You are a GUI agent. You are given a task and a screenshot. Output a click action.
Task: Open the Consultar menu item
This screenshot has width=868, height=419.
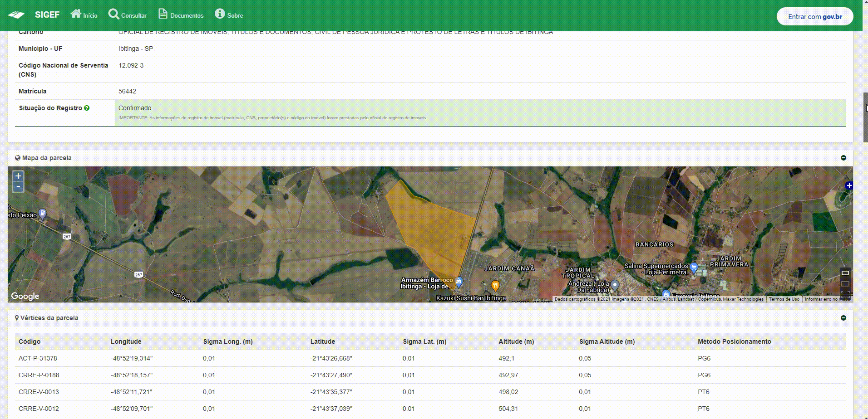pos(128,15)
